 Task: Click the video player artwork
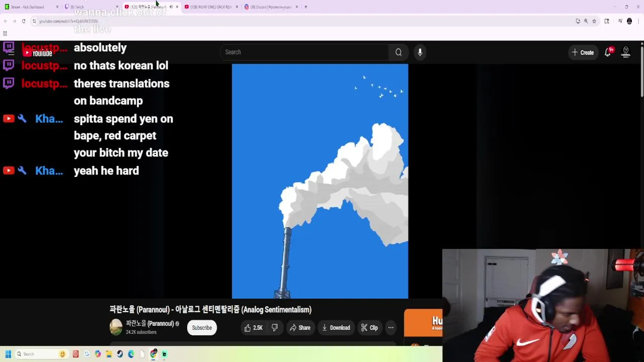tap(320, 181)
